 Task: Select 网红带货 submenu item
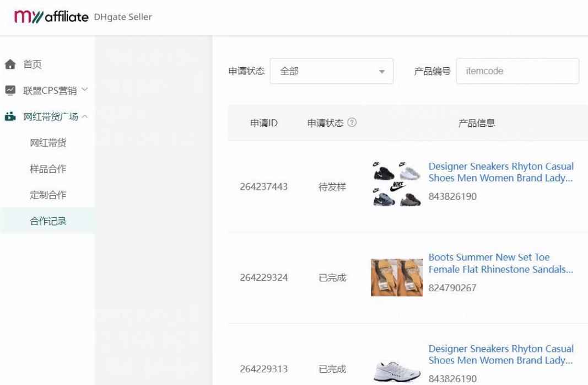pos(48,143)
